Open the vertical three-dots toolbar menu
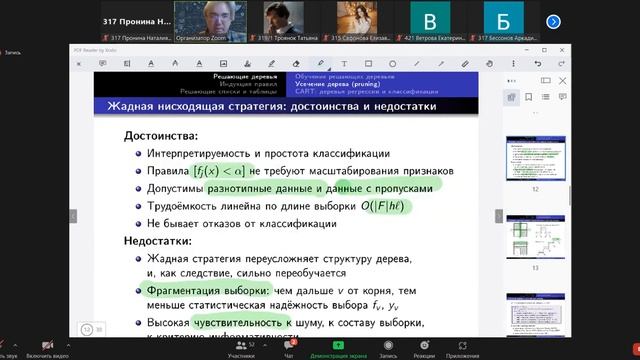Image resolution: width=640 pixels, height=360 pixels. [x=513, y=64]
